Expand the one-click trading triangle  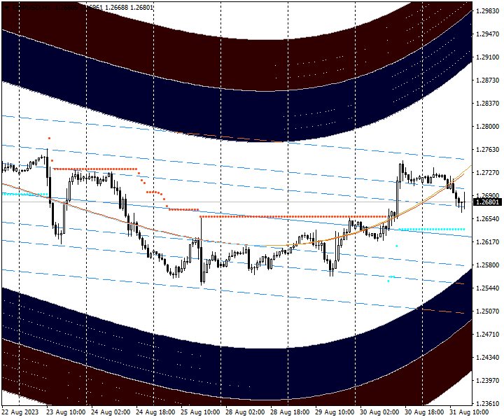tap(6, 8)
